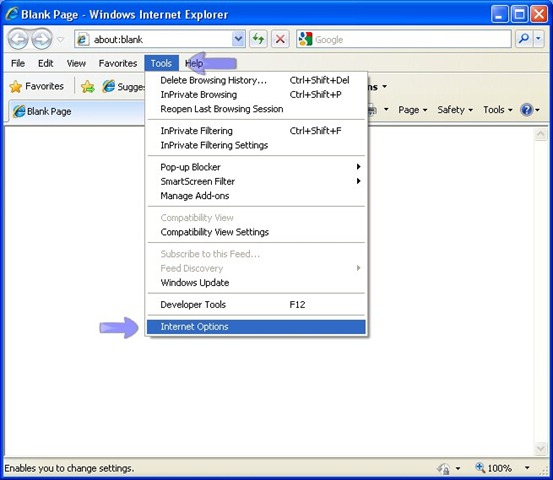Open the File menu

[x=18, y=63]
